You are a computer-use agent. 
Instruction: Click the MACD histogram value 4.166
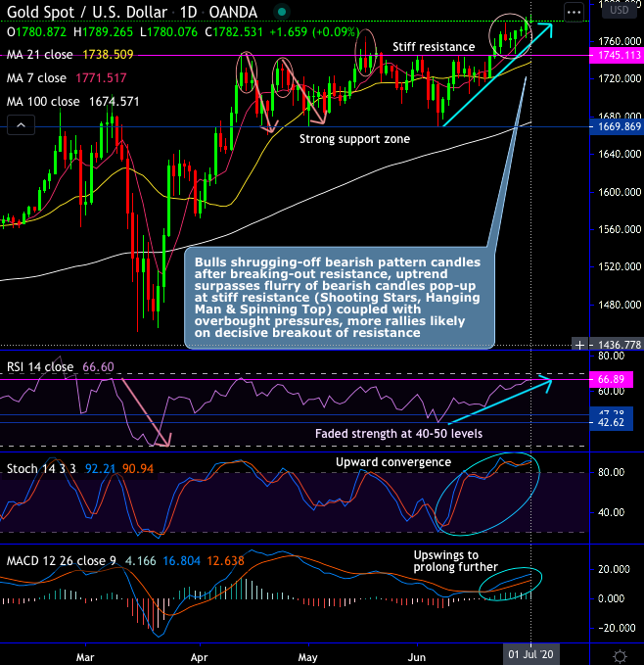tap(141, 560)
